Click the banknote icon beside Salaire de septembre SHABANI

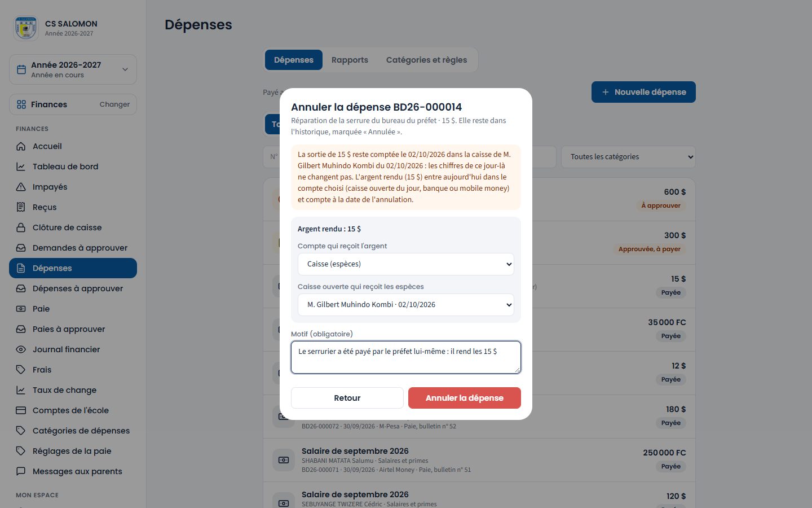(x=284, y=460)
